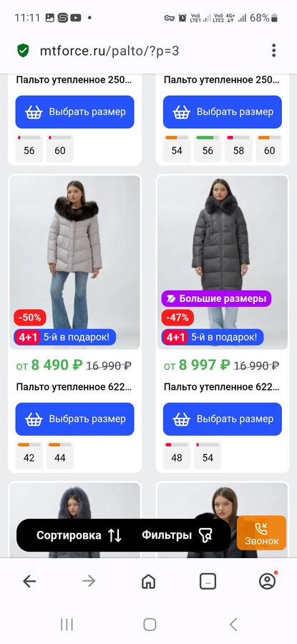Choose size 58 in top right product

tap(238, 148)
